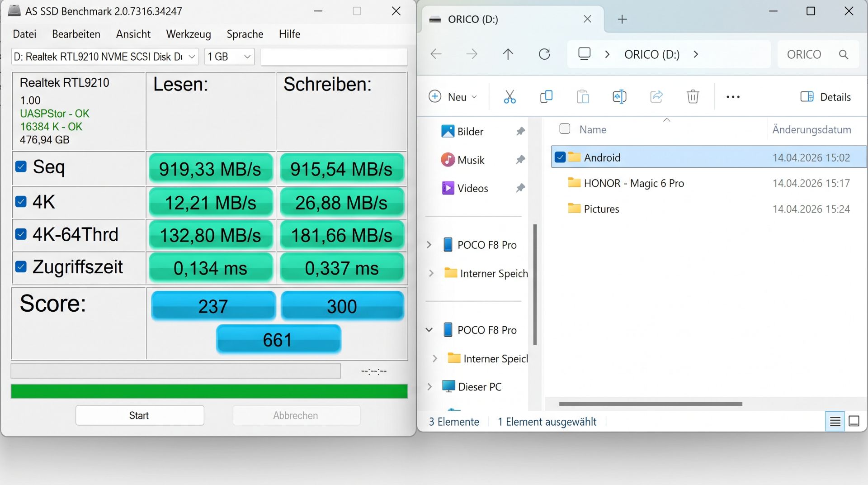Uncheck the 4K benchmark test
The width and height of the screenshot is (868, 485).
pos(21,201)
